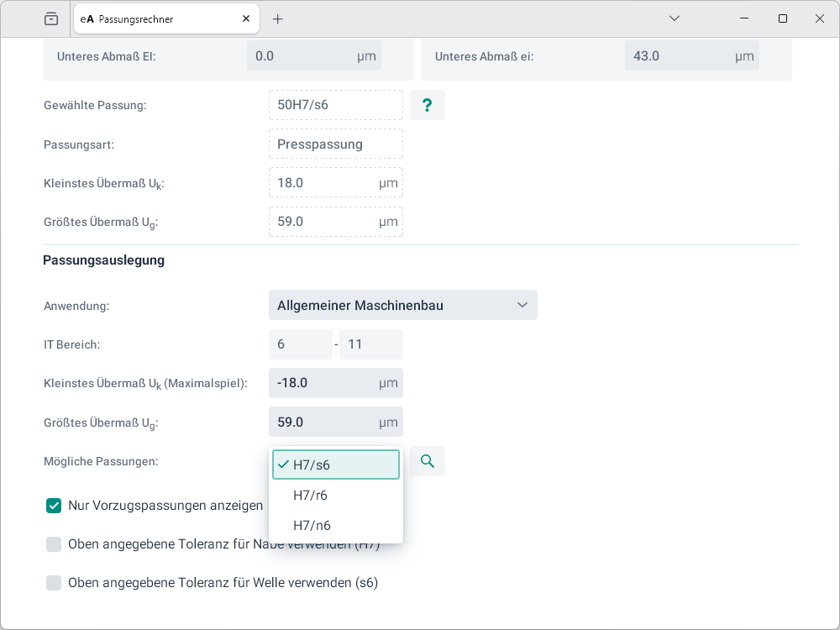Enable tolerance for Welle (s6) checkbox

tap(54, 583)
